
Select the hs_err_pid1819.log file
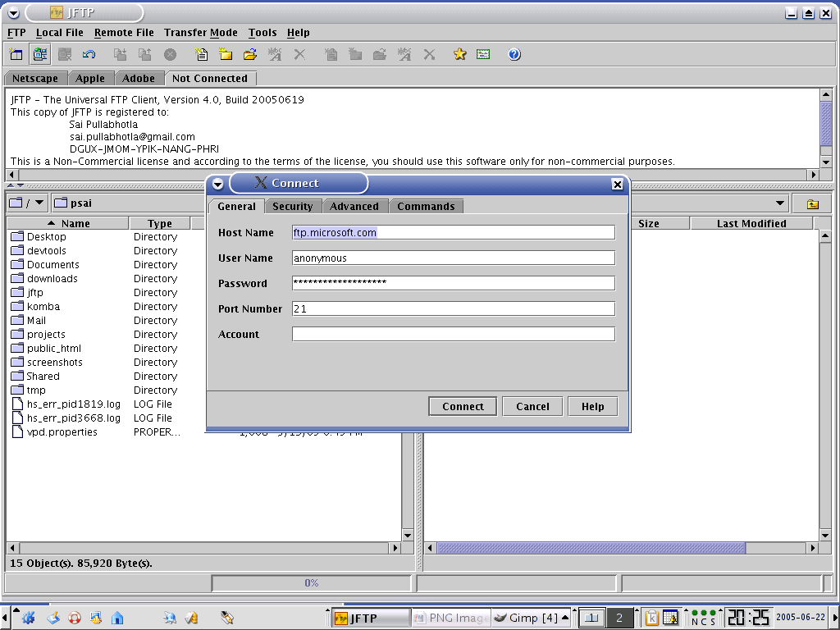[73, 404]
